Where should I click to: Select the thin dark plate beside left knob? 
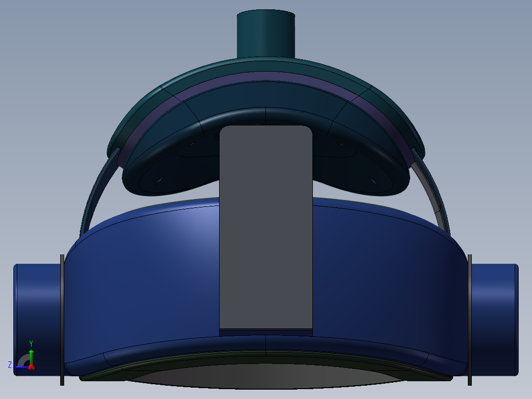[62, 319]
